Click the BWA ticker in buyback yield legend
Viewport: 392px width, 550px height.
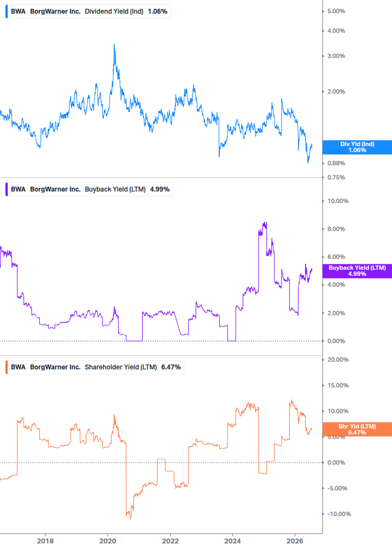tap(18, 189)
